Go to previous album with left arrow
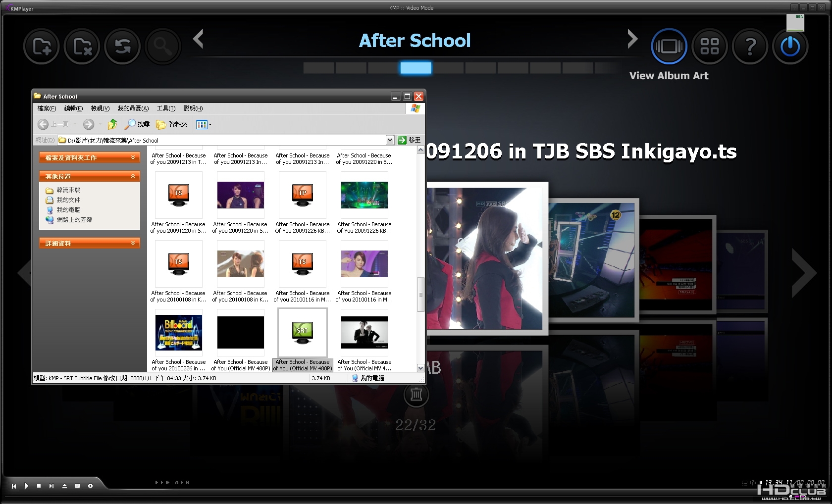The width and height of the screenshot is (832, 504). 199,39
